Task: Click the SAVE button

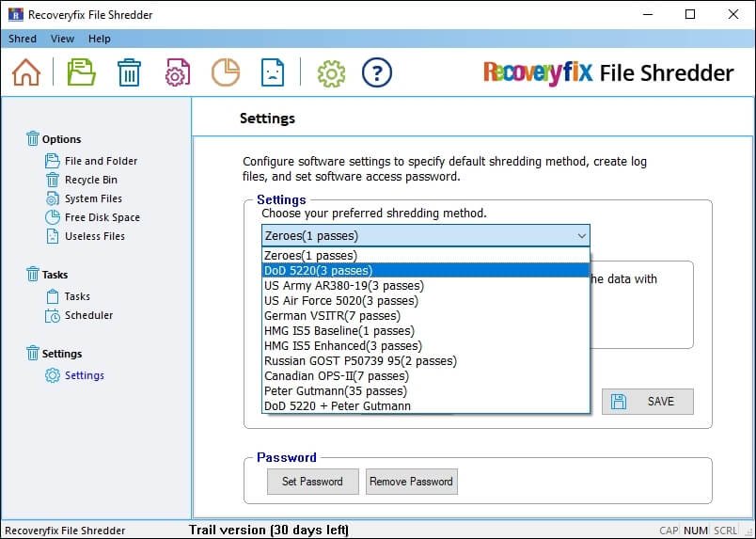Action: tap(648, 402)
